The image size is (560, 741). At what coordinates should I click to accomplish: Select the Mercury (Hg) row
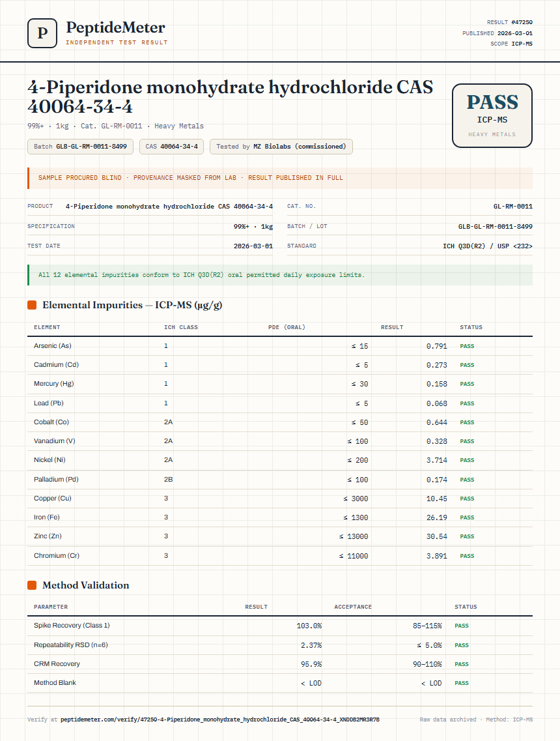[x=280, y=384]
